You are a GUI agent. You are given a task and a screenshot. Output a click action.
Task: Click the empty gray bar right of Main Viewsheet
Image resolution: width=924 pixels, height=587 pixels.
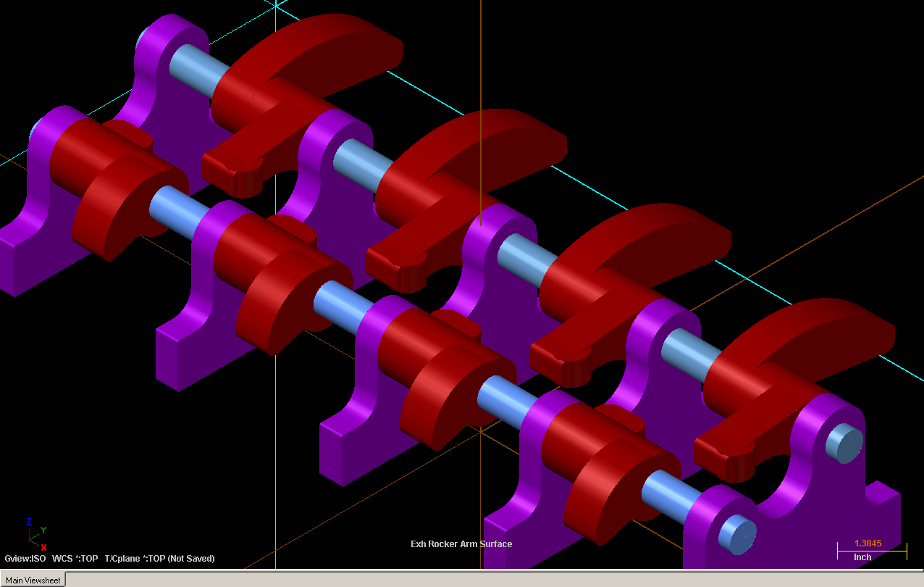(492, 580)
